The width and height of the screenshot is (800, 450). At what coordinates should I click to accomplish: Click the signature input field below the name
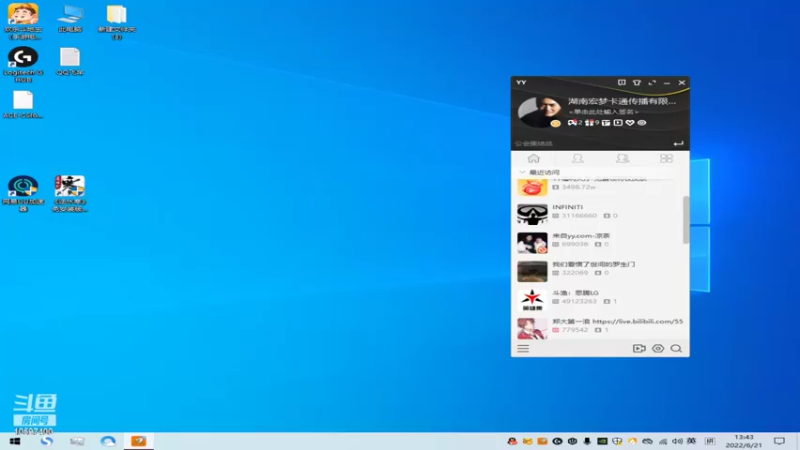coord(604,112)
